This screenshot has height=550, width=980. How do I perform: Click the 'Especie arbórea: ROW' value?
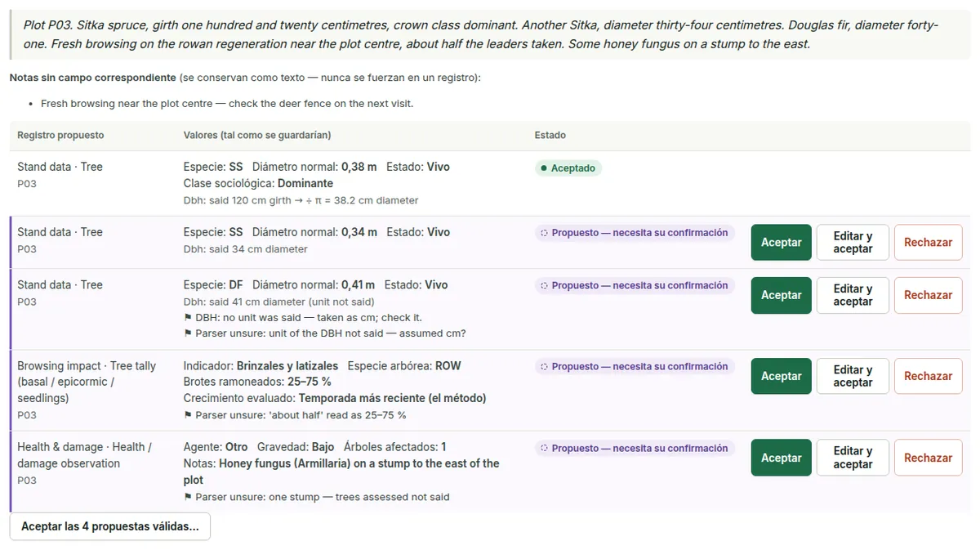(404, 366)
